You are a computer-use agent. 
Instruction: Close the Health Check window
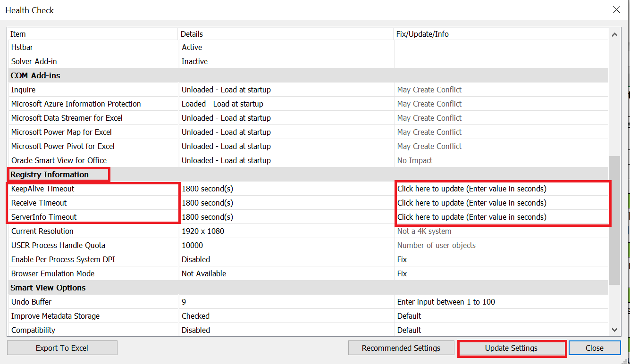tap(616, 10)
